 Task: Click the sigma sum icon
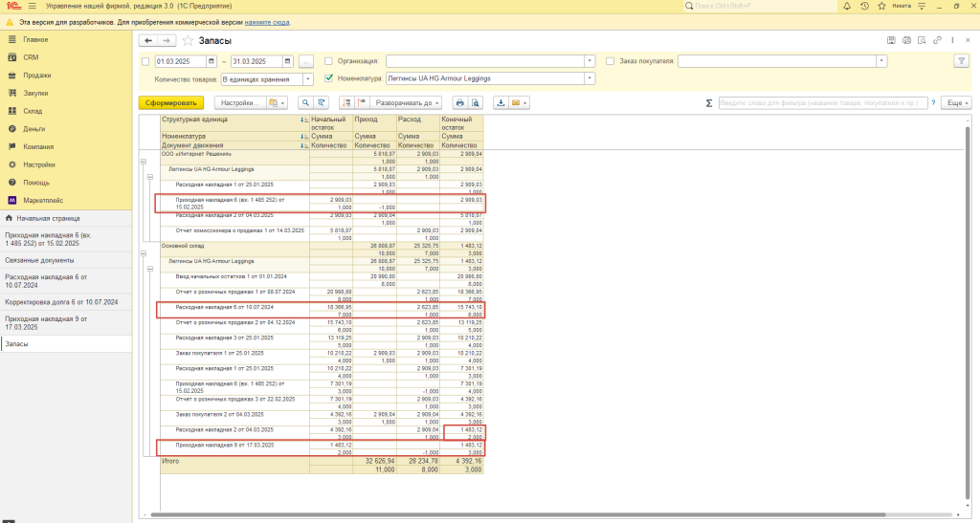pos(709,103)
